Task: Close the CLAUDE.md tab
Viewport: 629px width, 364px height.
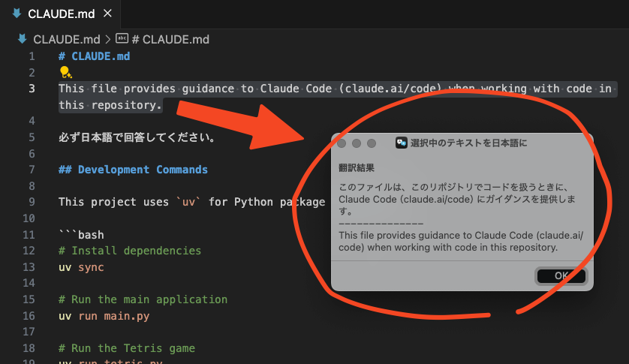Action: 107,14
